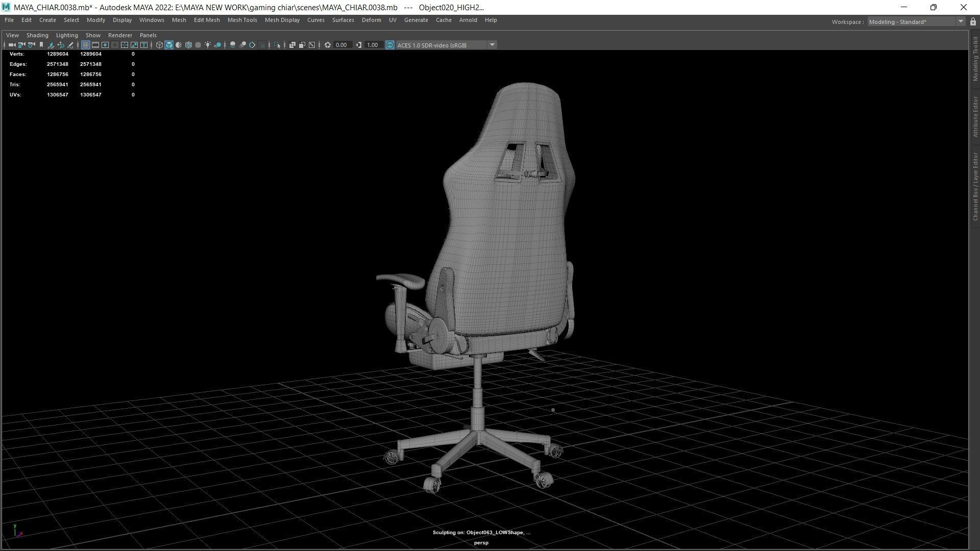Click the camera Bookmarks icon

coord(41,45)
